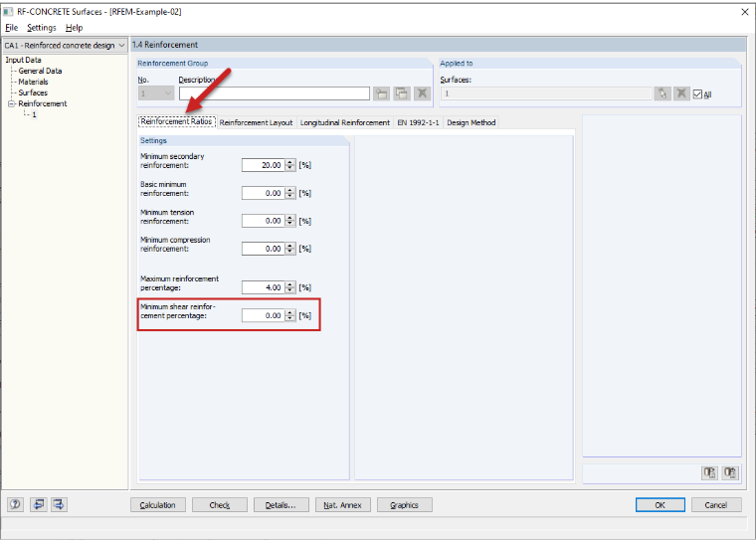The width and height of the screenshot is (756, 542).
Task: Click minimum tension reinforcement value field
Action: pyautogui.click(x=264, y=221)
